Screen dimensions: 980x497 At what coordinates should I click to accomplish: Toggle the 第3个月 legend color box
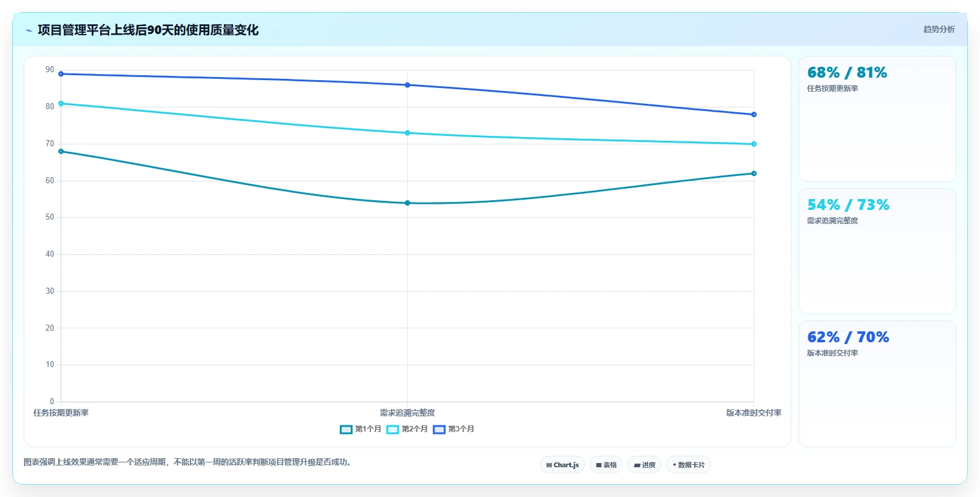coord(439,430)
